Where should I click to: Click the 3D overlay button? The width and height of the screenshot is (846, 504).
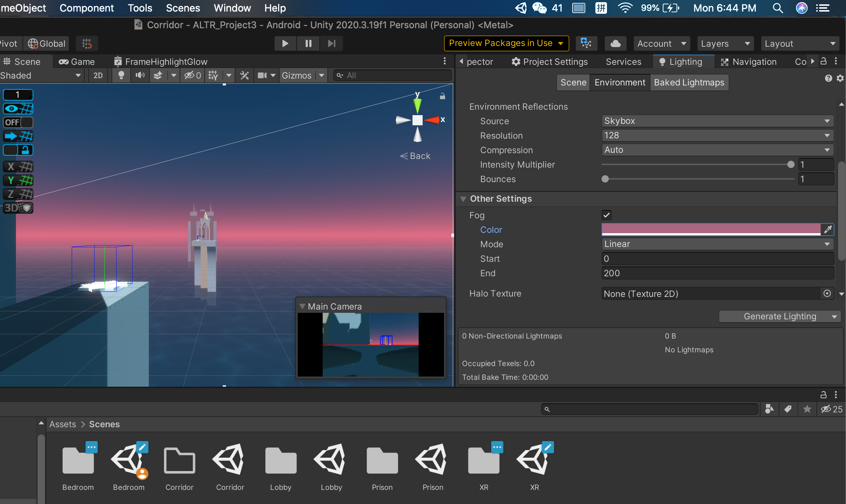pyautogui.click(x=18, y=208)
